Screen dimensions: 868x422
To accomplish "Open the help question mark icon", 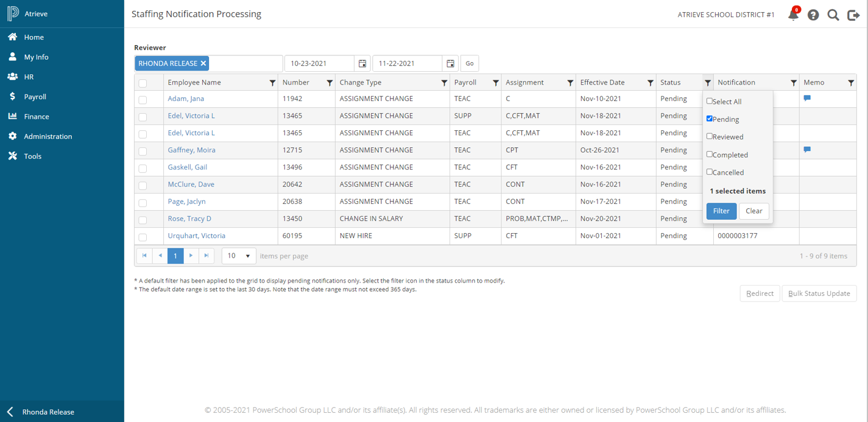I will [x=813, y=15].
